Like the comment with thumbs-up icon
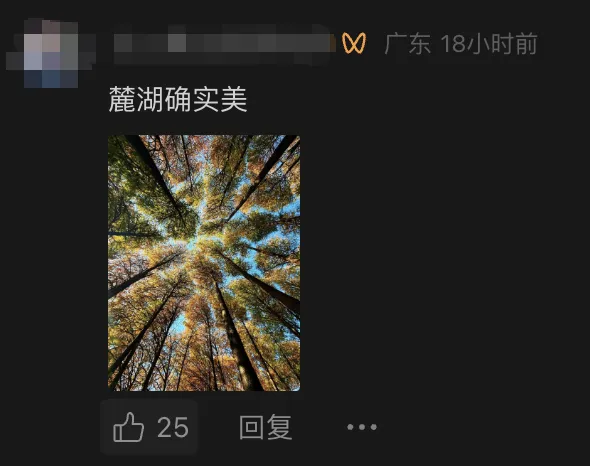This screenshot has width=590, height=466. [128, 427]
